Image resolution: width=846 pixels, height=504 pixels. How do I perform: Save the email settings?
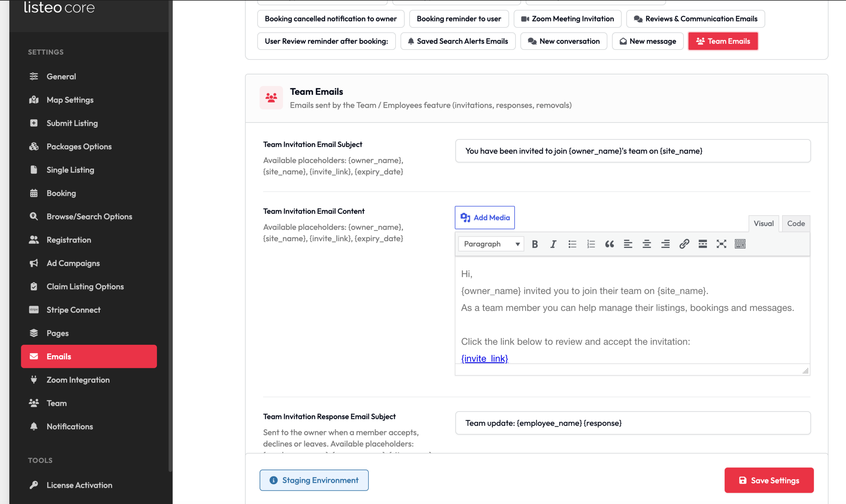(769, 480)
